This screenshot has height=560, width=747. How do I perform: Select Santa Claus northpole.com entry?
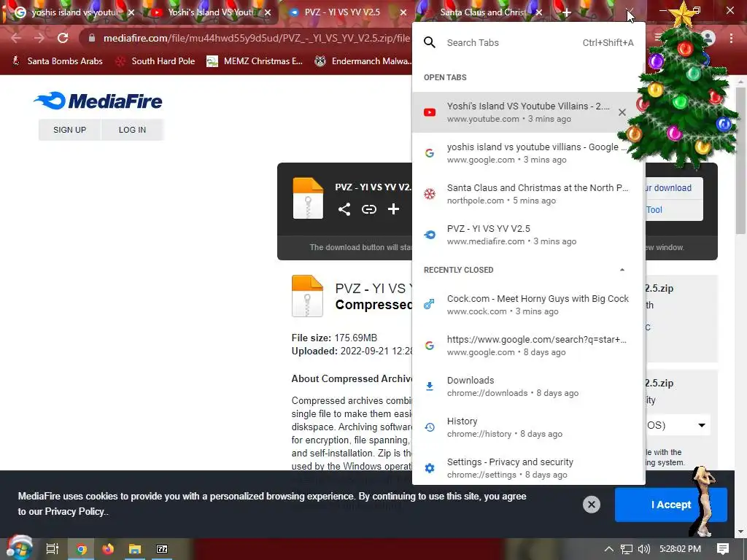point(529,194)
